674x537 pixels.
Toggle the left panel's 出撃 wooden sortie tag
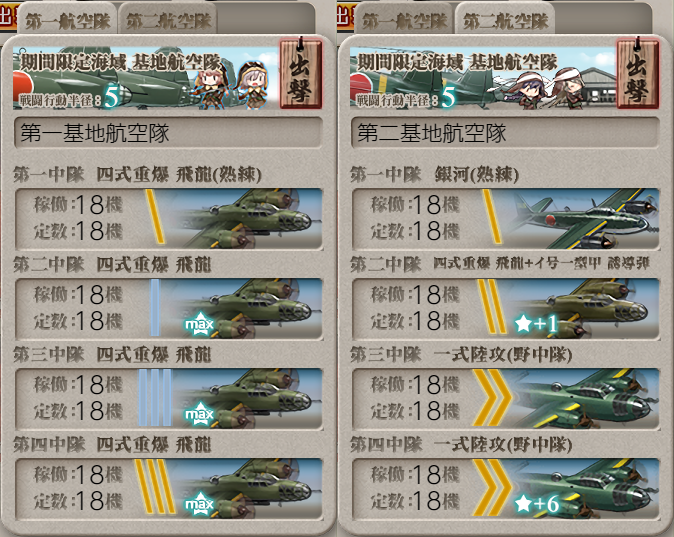click(x=300, y=73)
